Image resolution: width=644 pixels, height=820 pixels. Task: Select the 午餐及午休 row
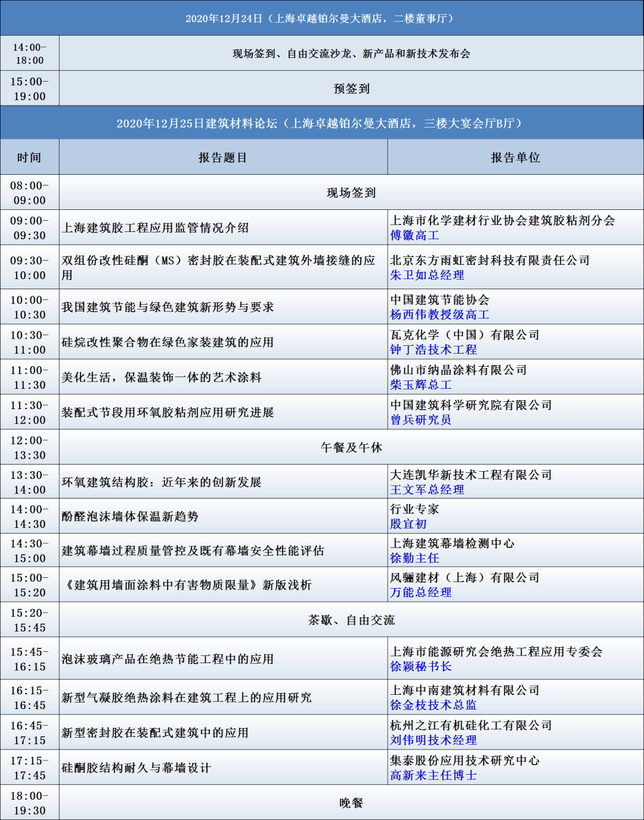point(351,448)
